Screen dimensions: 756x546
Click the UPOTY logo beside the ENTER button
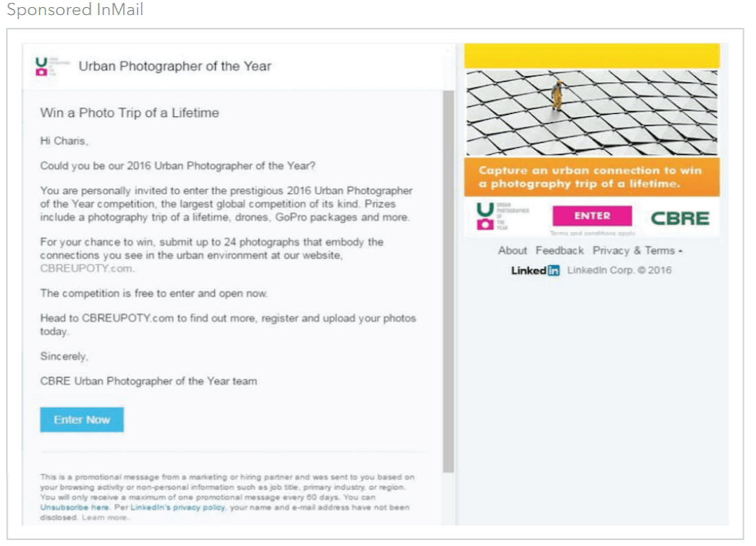pos(503,216)
